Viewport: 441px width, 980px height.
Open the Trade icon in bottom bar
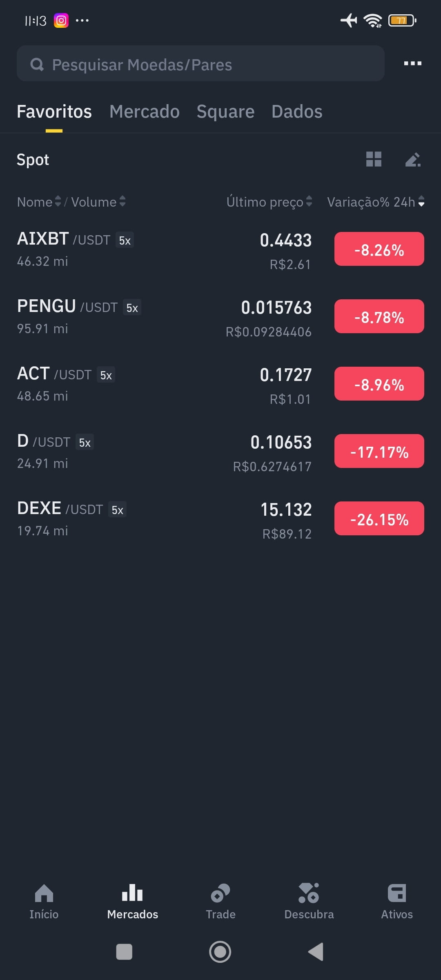click(x=220, y=893)
